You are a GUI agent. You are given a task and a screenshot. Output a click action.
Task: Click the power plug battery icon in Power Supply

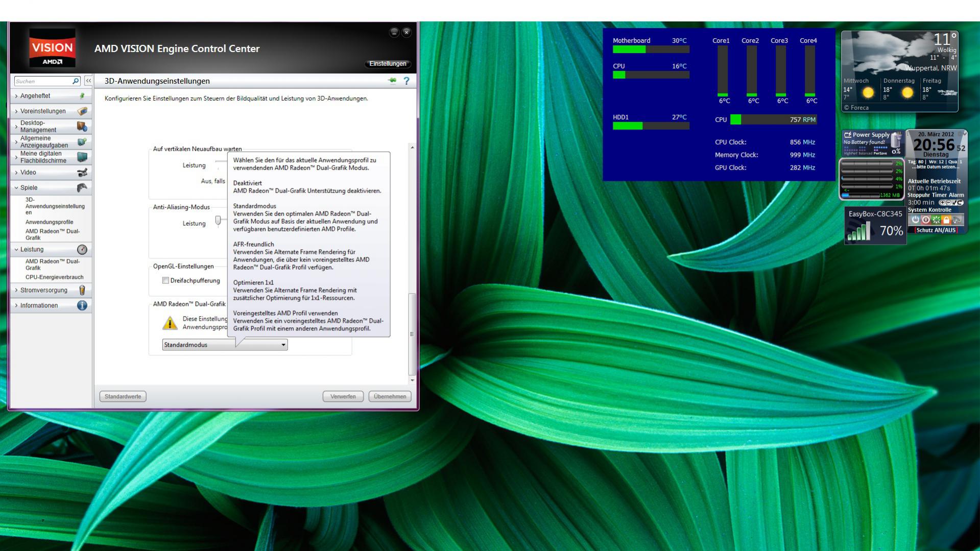coord(896,139)
